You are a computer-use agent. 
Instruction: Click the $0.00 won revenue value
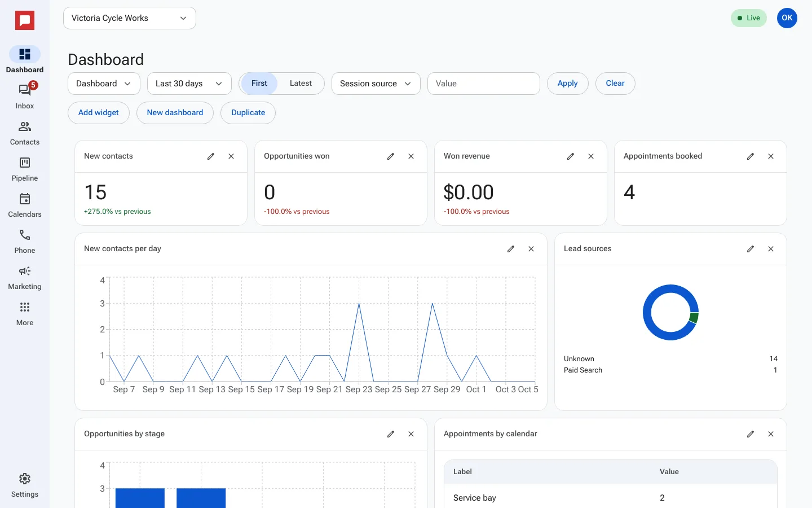click(469, 192)
